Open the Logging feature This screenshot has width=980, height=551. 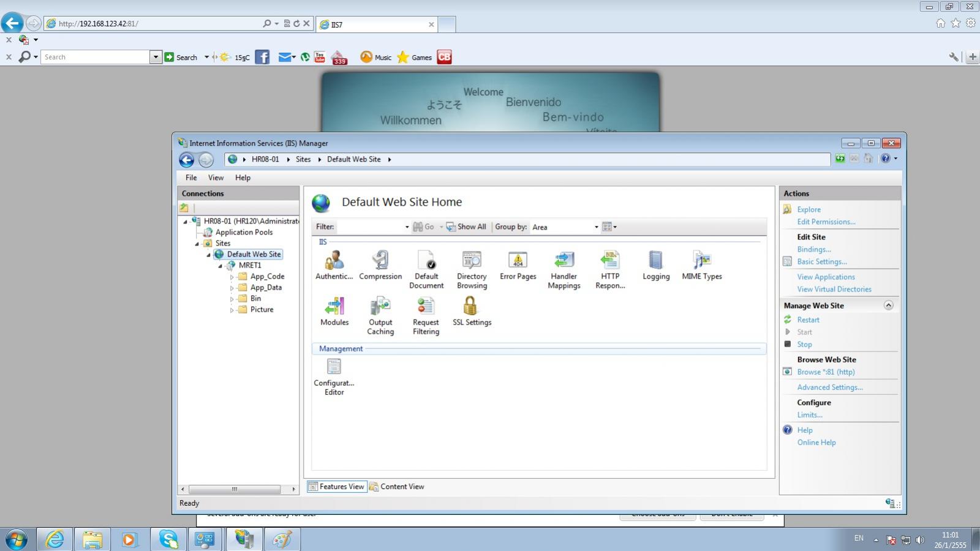(x=656, y=266)
